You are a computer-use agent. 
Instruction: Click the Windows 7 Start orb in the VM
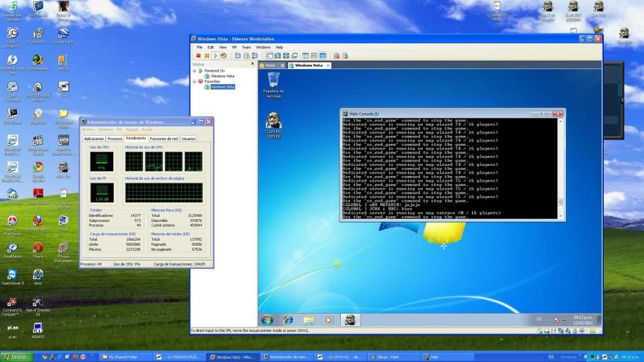coord(267,320)
